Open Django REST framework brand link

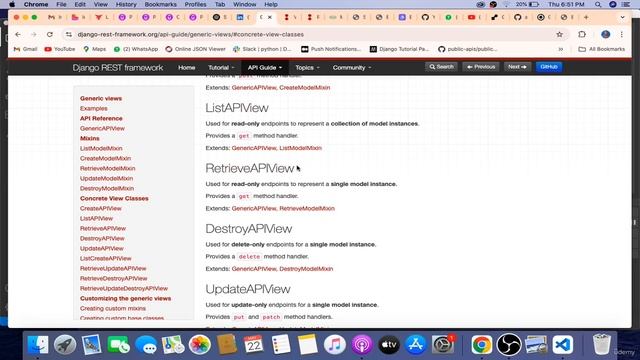[x=118, y=68]
